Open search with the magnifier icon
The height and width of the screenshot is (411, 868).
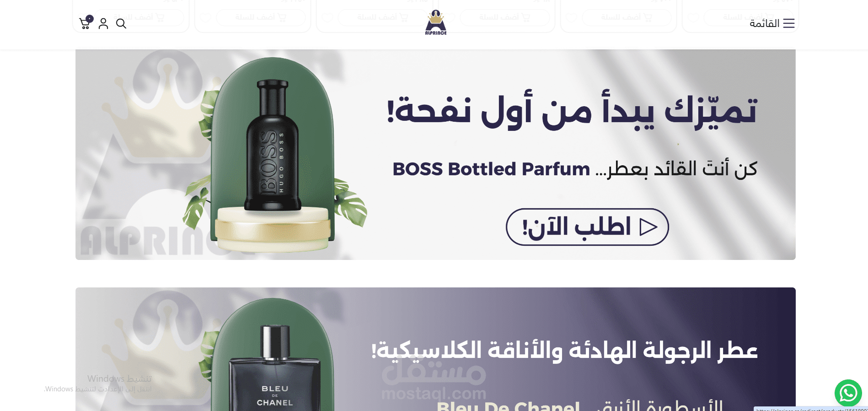121,23
